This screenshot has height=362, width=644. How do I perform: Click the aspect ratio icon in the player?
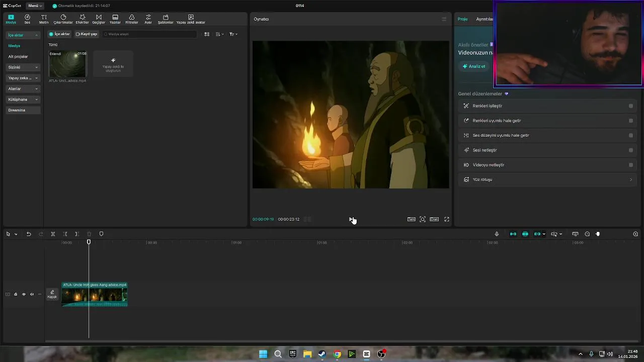434,219
